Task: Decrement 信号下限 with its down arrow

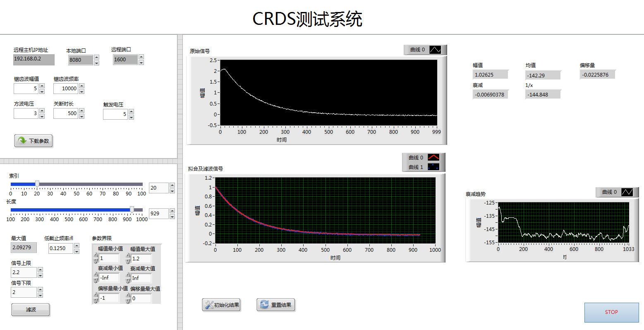Action: tap(40, 295)
